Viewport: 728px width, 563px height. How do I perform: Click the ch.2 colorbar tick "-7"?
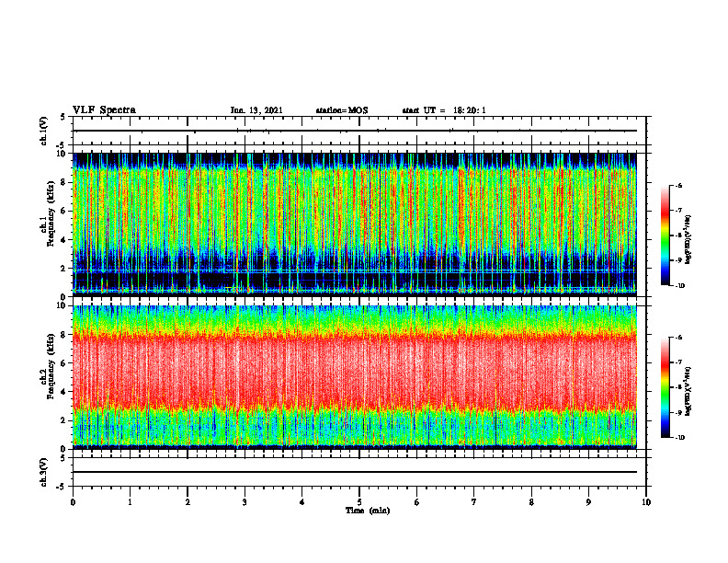click(x=678, y=362)
